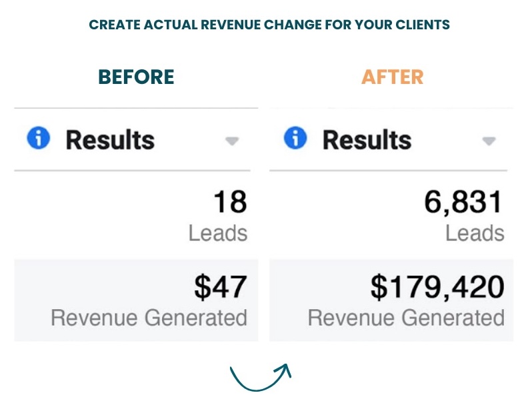Image resolution: width=532 pixels, height=411 pixels.
Task: Click the Leads label below 6,831
Action: pos(475,233)
